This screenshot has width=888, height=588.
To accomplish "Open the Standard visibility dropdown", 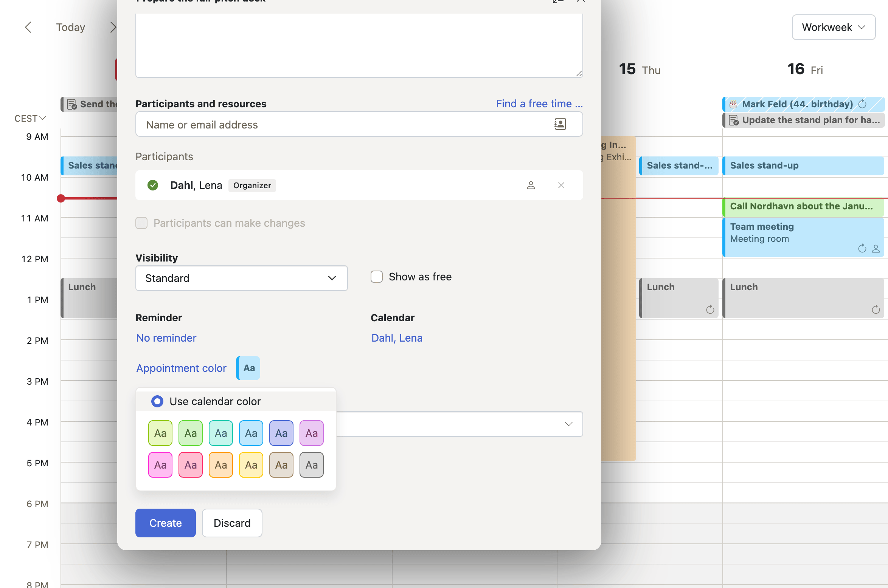I will tap(242, 278).
